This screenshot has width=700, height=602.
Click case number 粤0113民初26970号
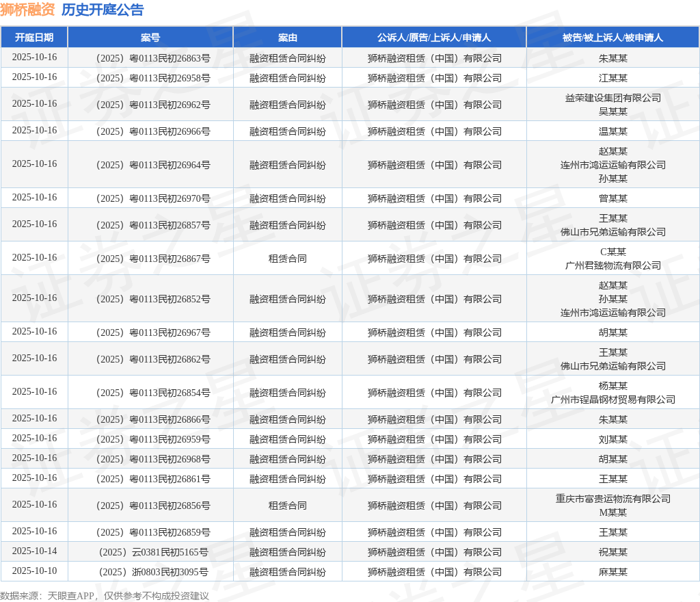point(153,199)
